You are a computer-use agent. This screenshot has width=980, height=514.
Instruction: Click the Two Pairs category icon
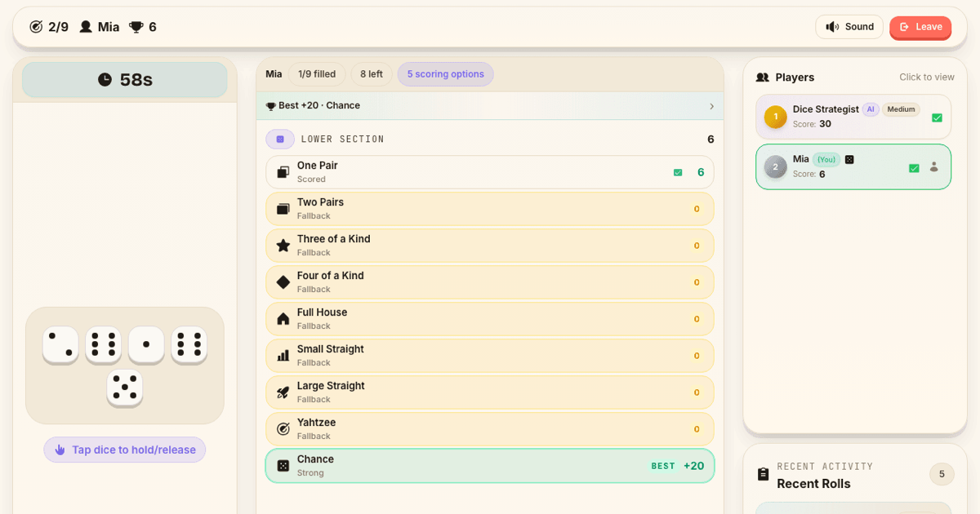pos(283,209)
